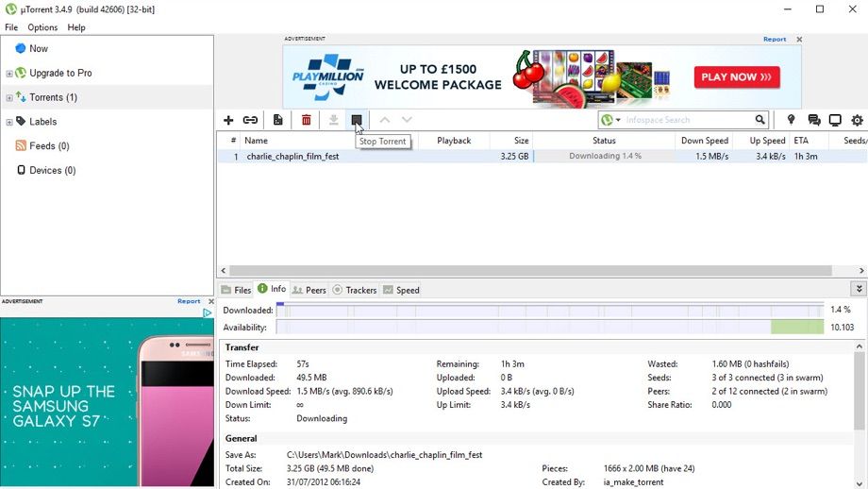Click the General section header
The width and height of the screenshot is (868, 489).
241,438
